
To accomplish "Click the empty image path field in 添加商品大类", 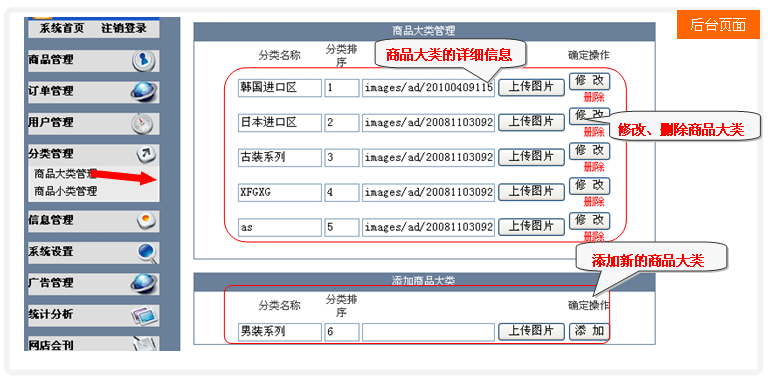I will coord(428,332).
